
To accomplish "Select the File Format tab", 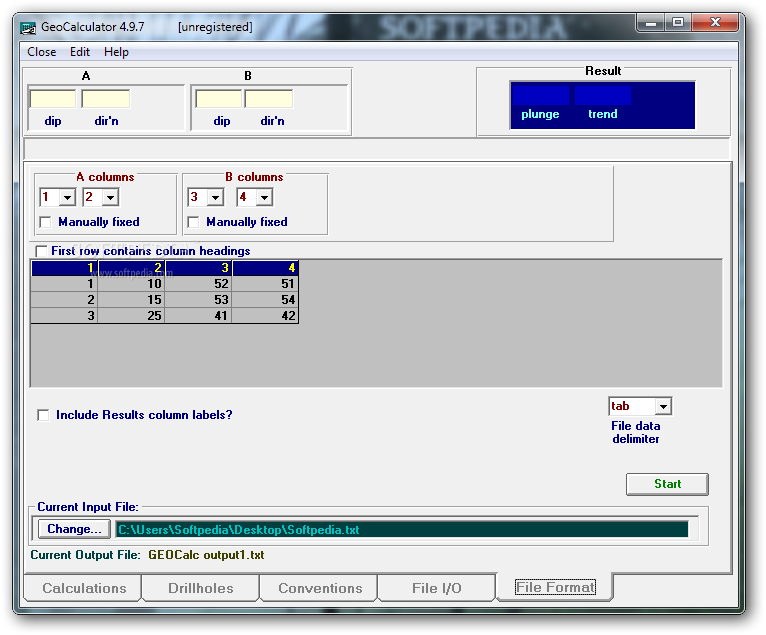I will [x=555, y=587].
